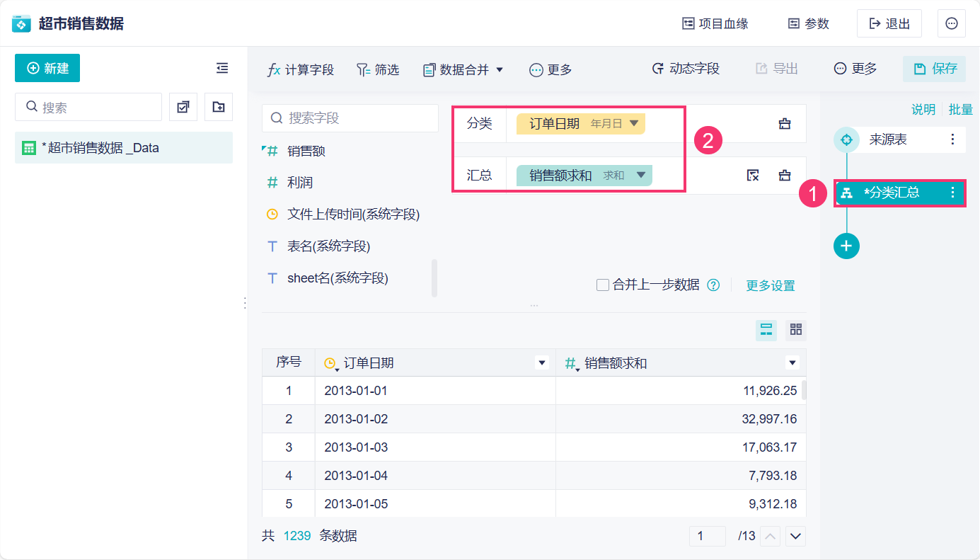Enable the 合并上一步数据 checkbox
This screenshot has height=560, width=980.
(603, 285)
